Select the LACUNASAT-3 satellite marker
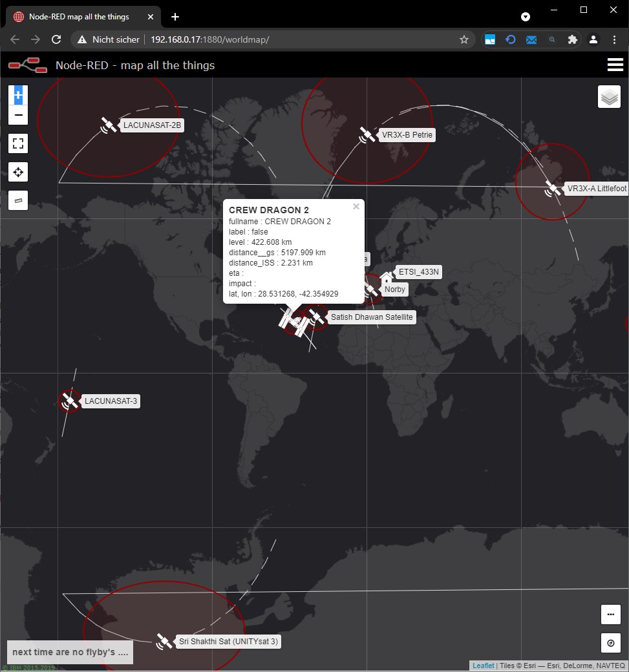 [69, 401]
